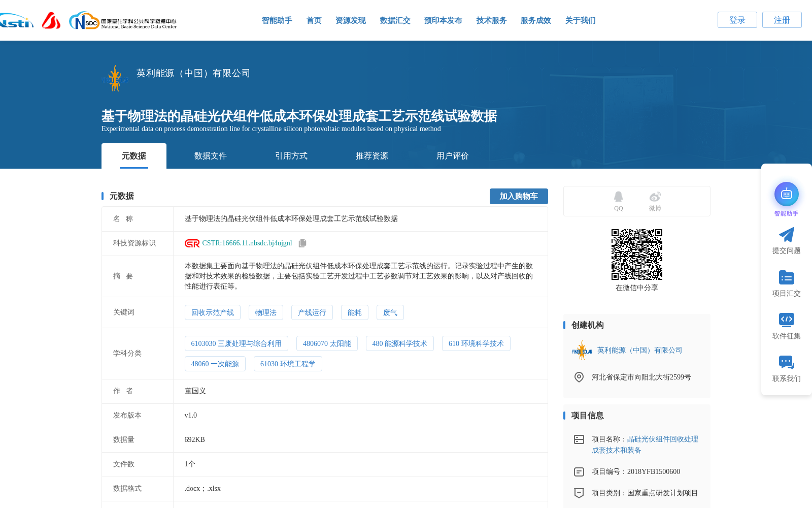Screen dimensions: 812x508
Task: Click subject tag 480 能源科学技术
Action: pyautogui.click(x=400, y=343)
